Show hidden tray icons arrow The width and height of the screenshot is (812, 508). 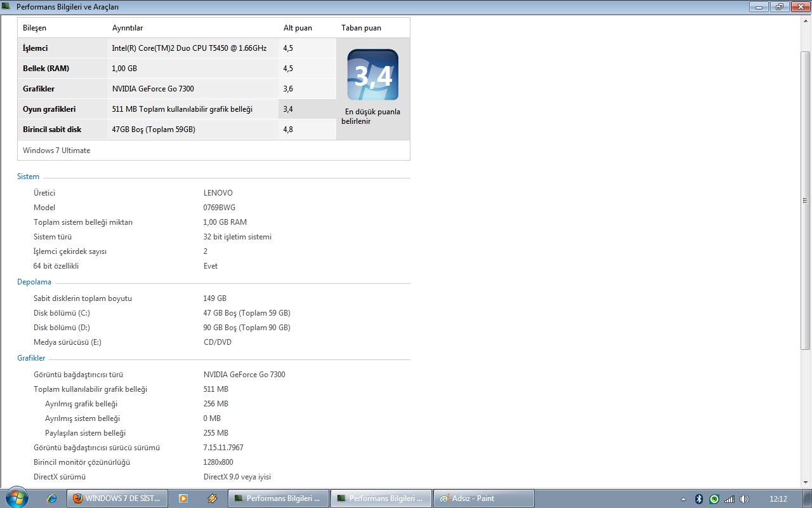[x=683, y=499]
